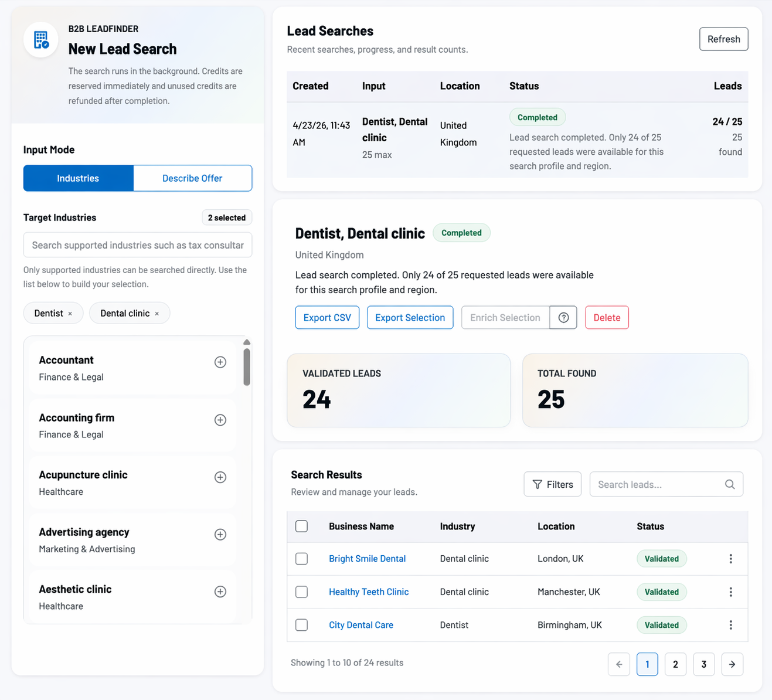
Task: Open Healthy Teeth Clinic lead link
Action: pyautogui.click(x=369, y=592)
